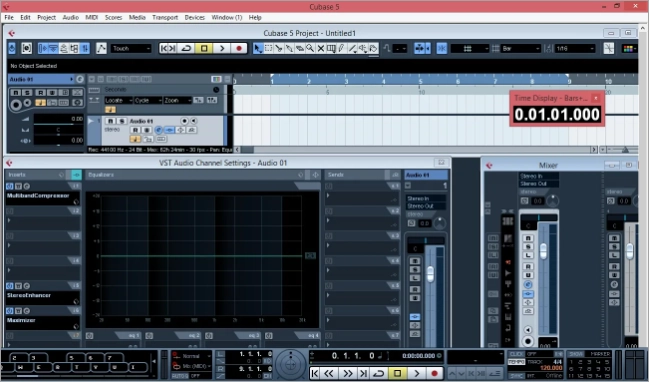Rewind in the transport panel
The width and height of the screenshot is (649, 382).
(329, 373)
